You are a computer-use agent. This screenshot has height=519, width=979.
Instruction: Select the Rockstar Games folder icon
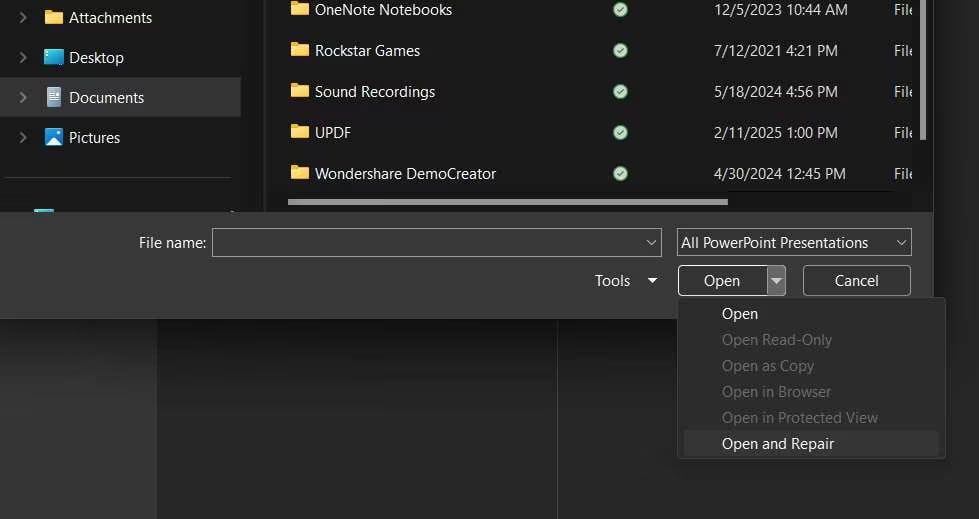[300, 50]
